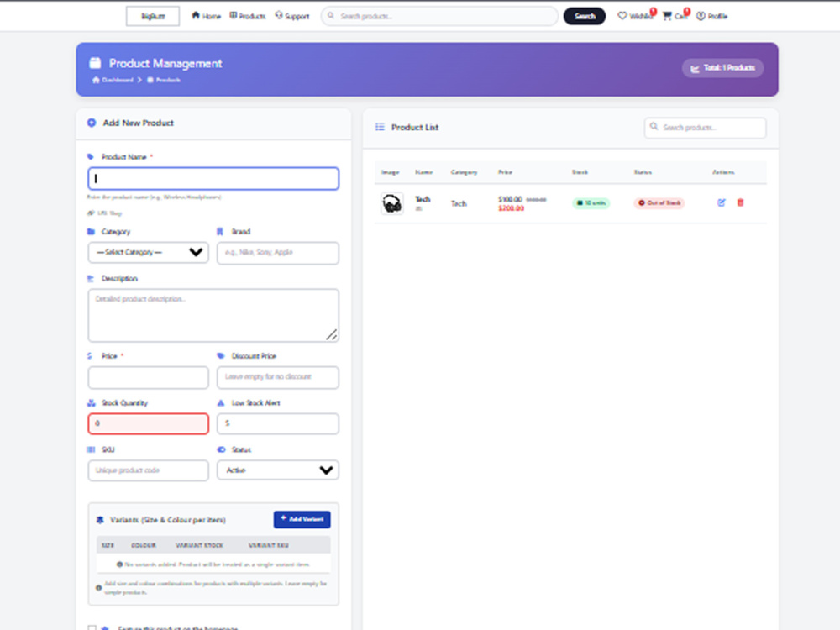Viewport: 840px width, 630px height.
Task: Click the Add Variant button
Action: pyautogui.click(x=302, y=519)
